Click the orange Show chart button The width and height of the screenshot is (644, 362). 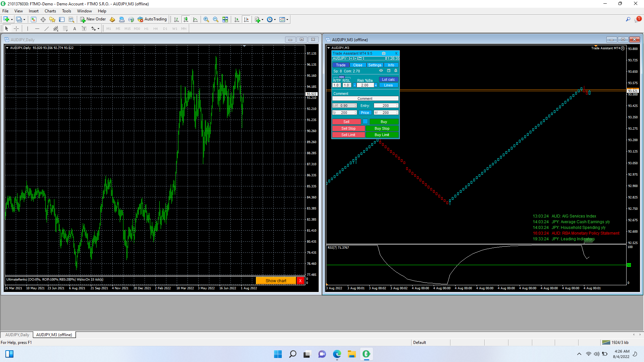pos(276,281)
